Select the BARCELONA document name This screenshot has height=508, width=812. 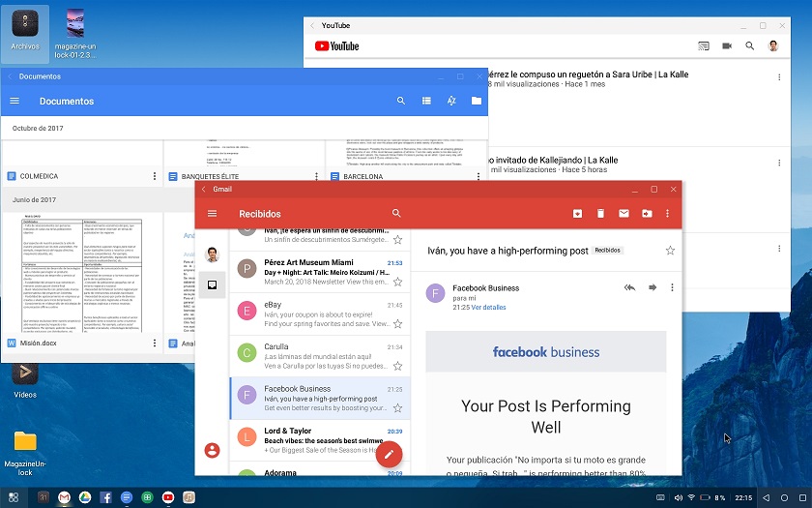363,177
